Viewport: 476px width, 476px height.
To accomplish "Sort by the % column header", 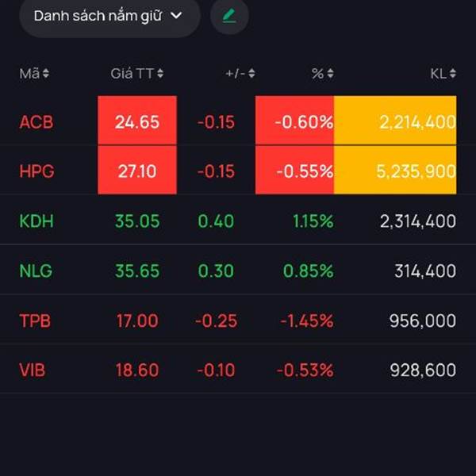I will [x=322, y=74].
